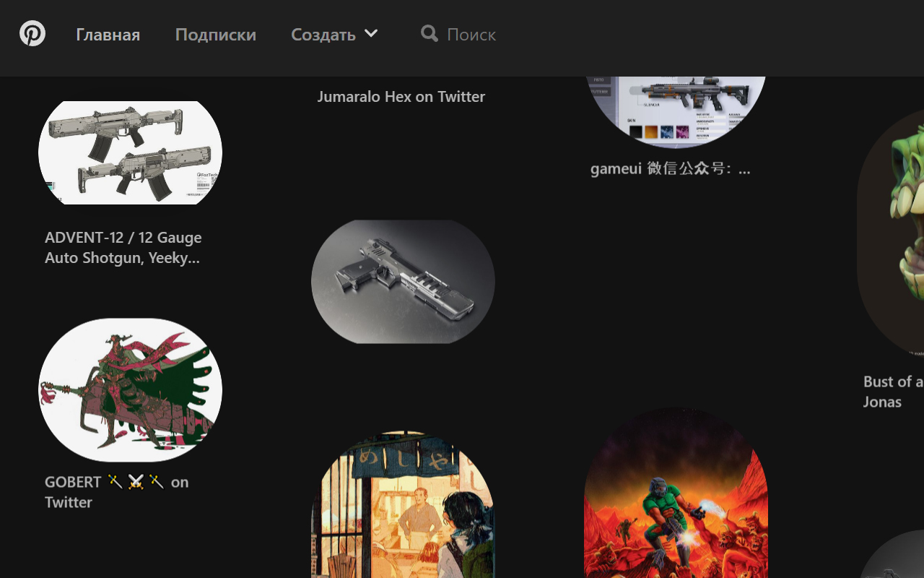Open the green monster bust pin

point(890,233)
